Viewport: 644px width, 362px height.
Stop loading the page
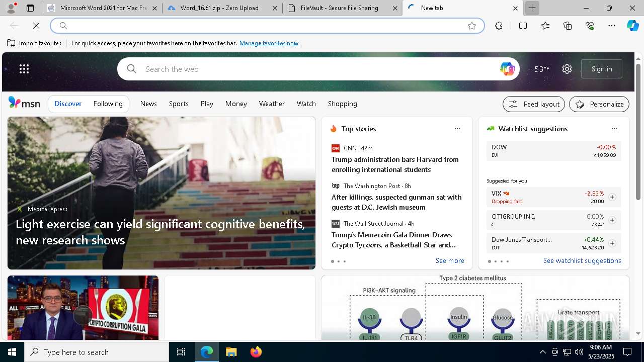pyautogui.click(x=36, y=26)
